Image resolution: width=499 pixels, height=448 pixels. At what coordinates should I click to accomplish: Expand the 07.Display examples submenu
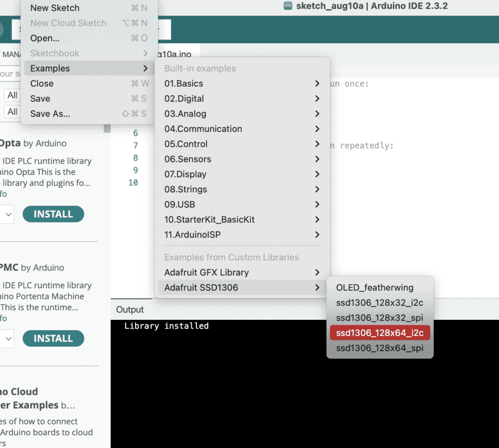[242, 174]
